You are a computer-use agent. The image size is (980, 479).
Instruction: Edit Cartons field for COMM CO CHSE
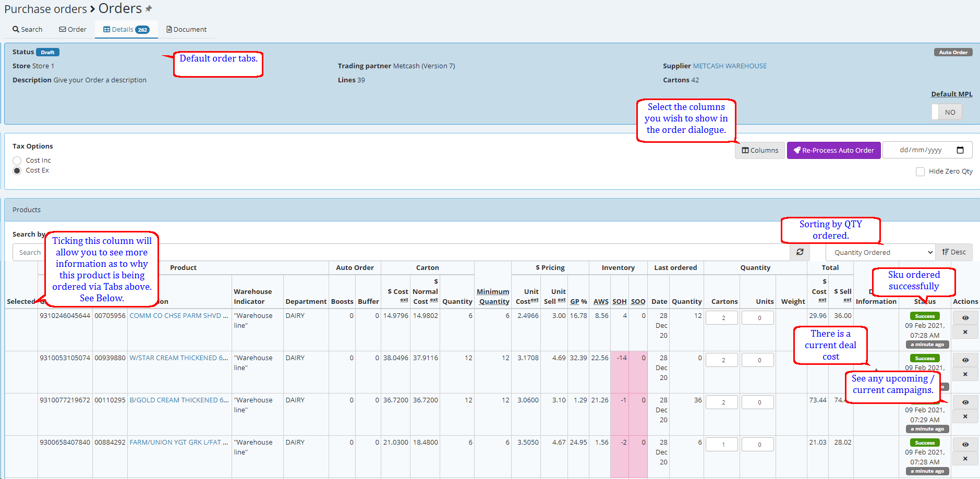click(722, 318)
